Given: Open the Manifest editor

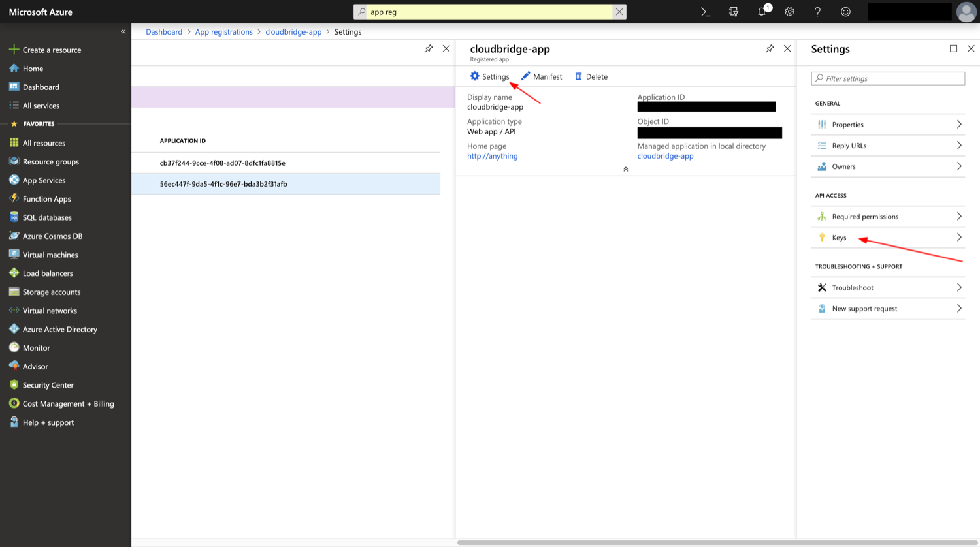Looking at the screenshot, I should [542, 76].
